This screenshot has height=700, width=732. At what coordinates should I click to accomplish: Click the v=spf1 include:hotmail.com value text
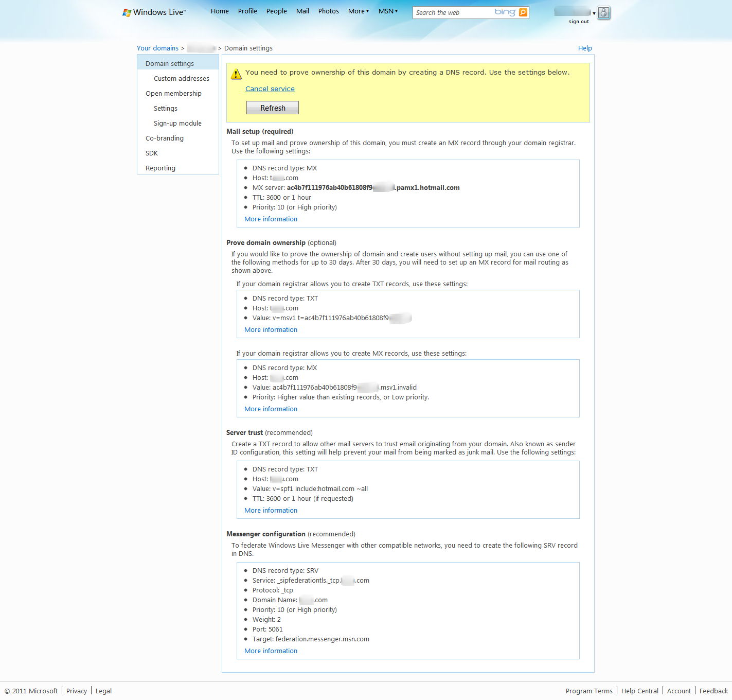coord(320,488)
